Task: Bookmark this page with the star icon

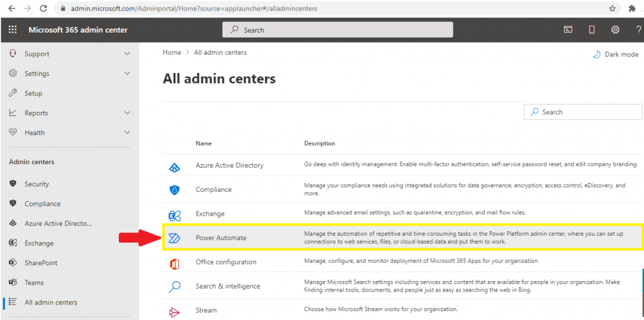Action: coord(613,8)
